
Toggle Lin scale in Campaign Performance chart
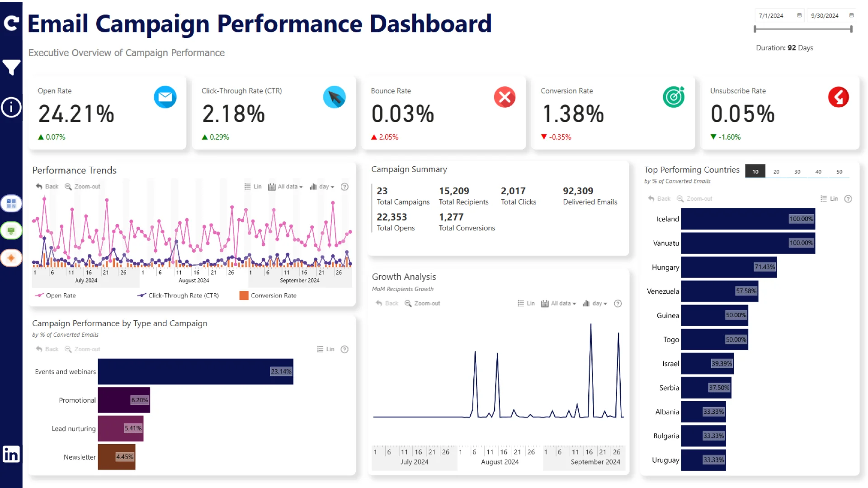pyautogui.click(x=326, y=349)
